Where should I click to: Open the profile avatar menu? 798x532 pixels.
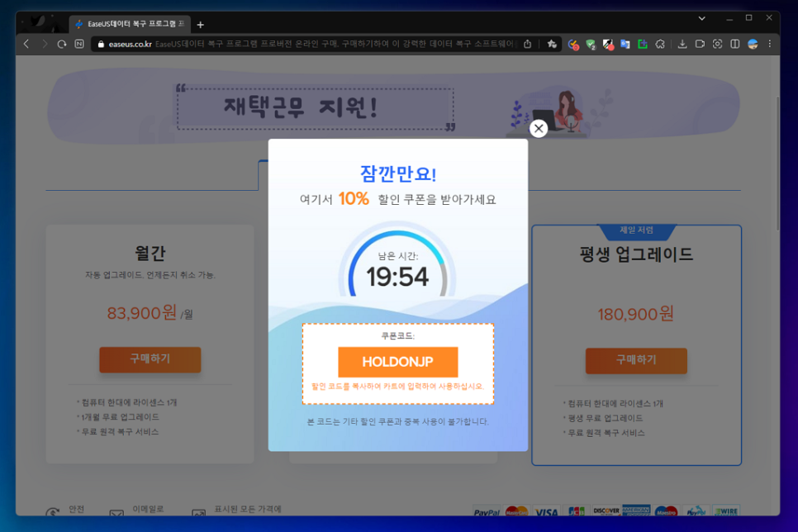pyautogui.click(x=753, y=45)
